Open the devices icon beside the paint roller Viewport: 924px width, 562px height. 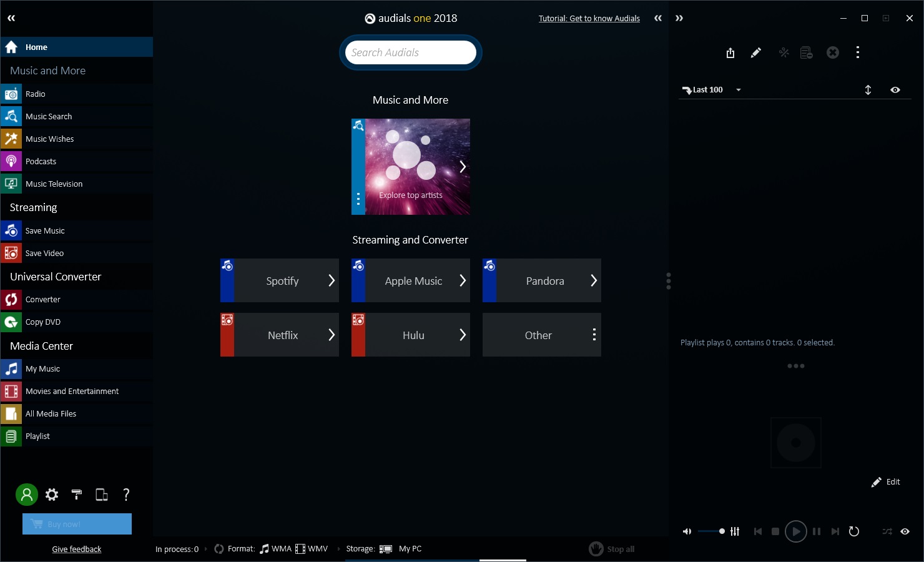[101, 495]
